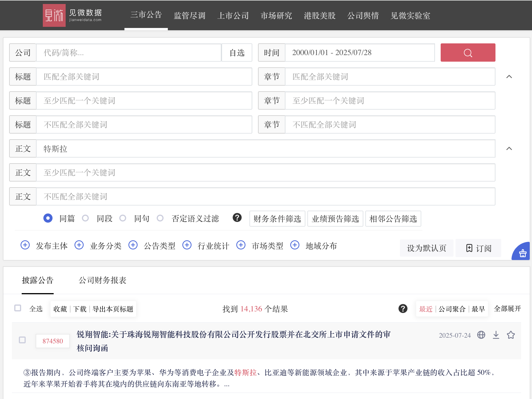Open the globe web view icon for 锐翔智能
Screen dimensions: 532x399
481,335
